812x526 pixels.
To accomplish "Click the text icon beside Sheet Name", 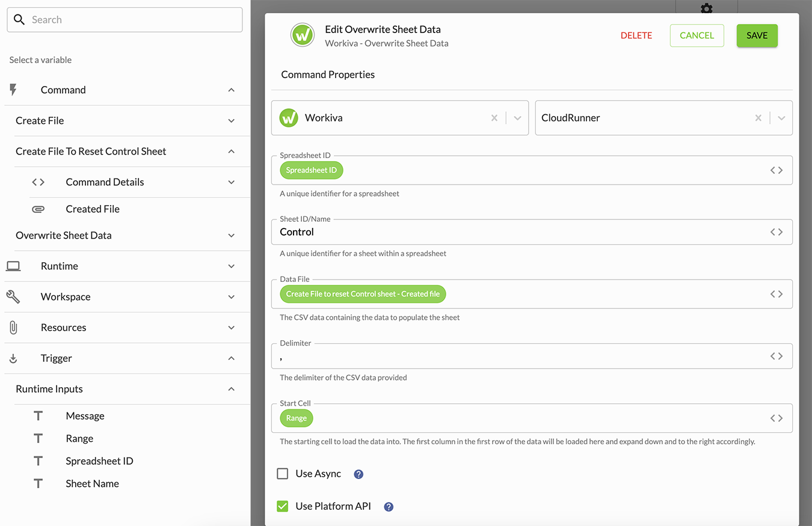I will pos(38,484).
